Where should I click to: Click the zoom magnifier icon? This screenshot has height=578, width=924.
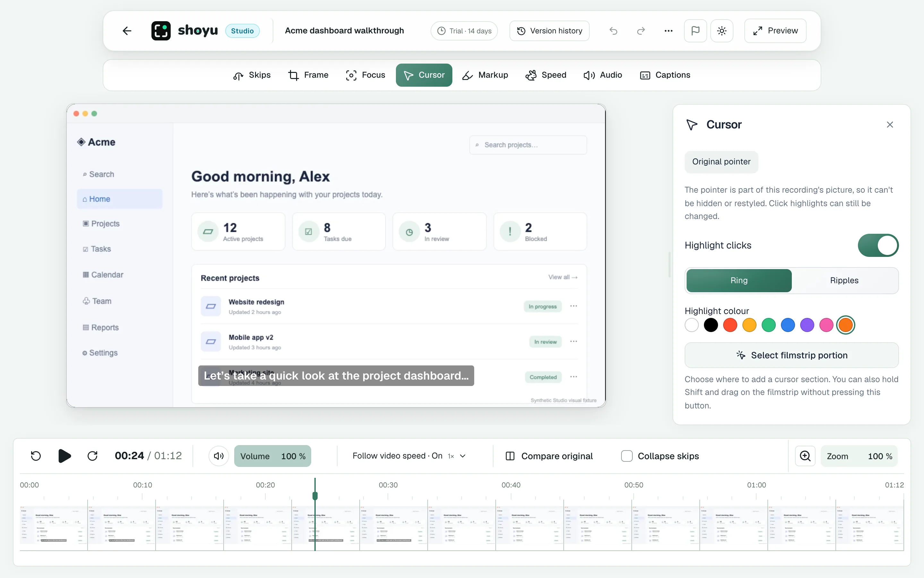click(805, 456)
